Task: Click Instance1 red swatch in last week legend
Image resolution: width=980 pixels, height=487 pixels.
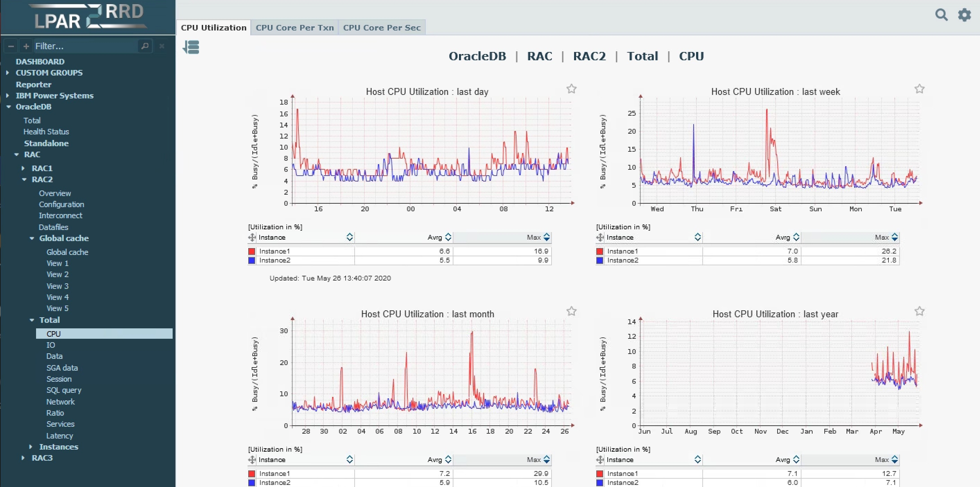Action: click(600, 251)
